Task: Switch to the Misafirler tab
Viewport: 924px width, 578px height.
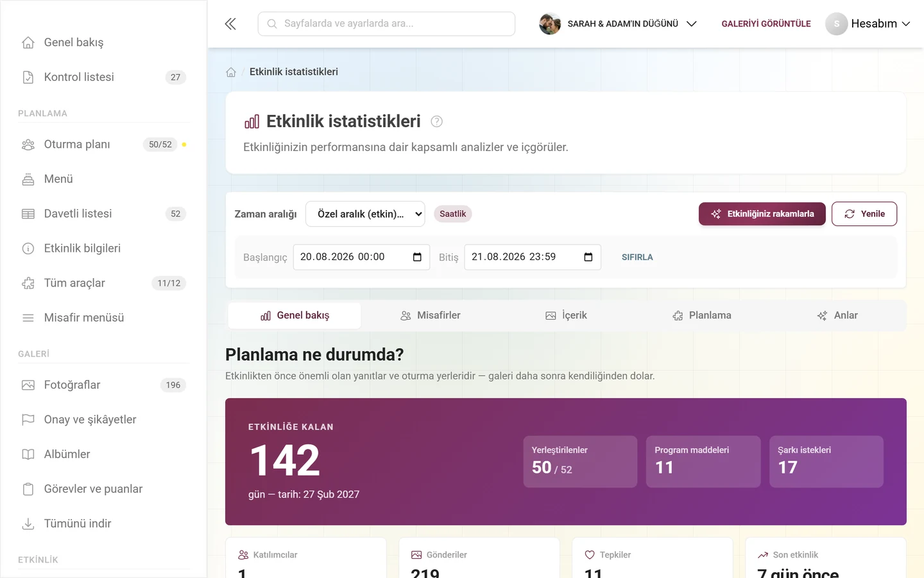Action: (431, 315)
